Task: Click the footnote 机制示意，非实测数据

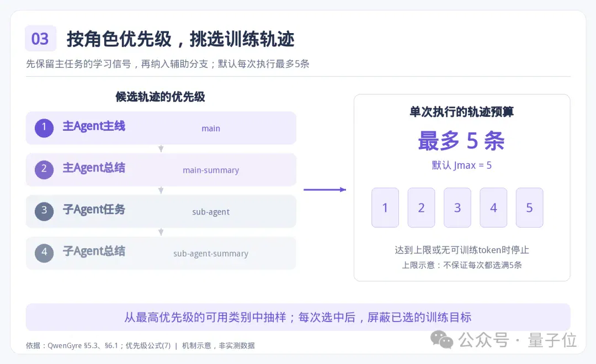Action: 218,345
